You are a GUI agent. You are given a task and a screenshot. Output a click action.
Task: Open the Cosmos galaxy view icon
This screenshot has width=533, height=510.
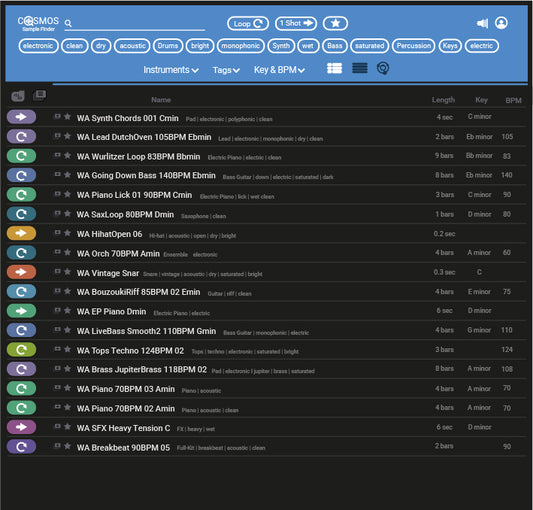(383, 68)
